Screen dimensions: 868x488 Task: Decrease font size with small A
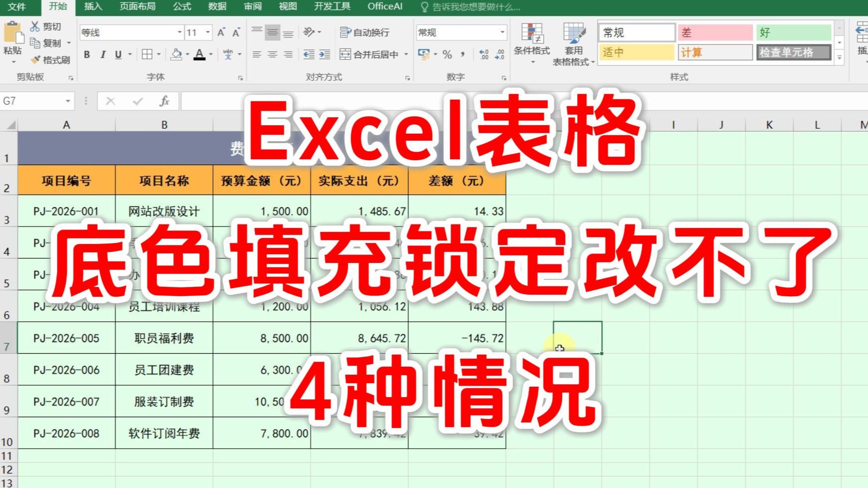coord(236,32)
